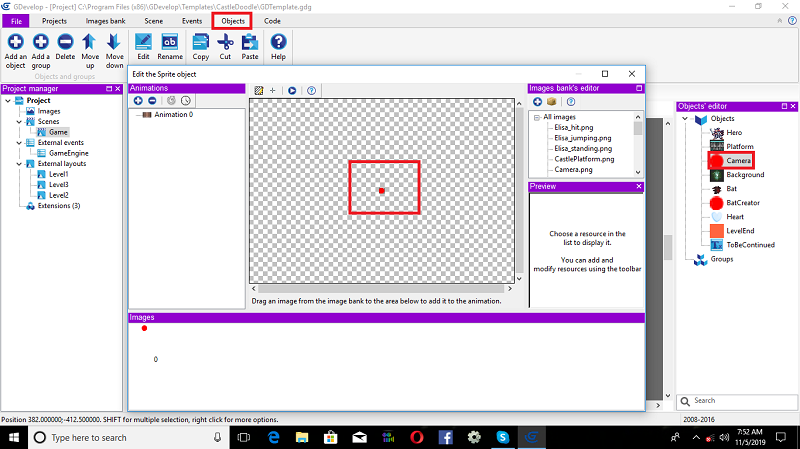Click the Edit object ribbon icon
This screenshot has height=449, width=800.
[x=143, y=42]
